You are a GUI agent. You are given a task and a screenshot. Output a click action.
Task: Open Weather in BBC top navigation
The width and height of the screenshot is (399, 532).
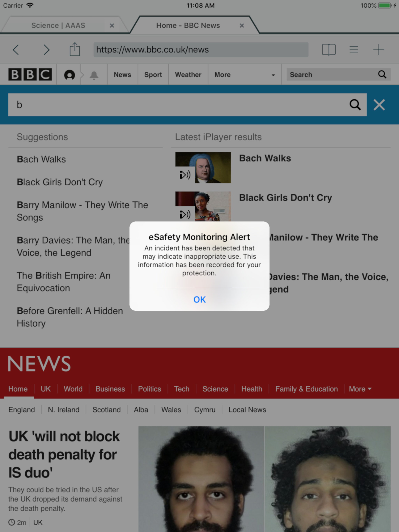coord(188,75)
